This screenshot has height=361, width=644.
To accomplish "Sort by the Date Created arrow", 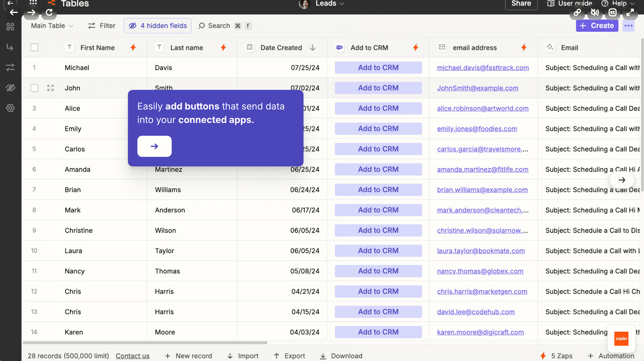I will coord(313,48).
